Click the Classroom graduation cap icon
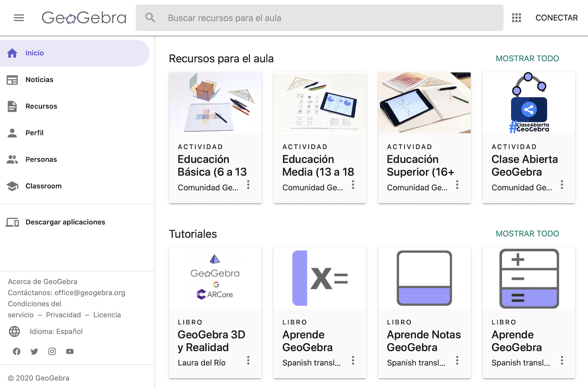 [12, 186]
